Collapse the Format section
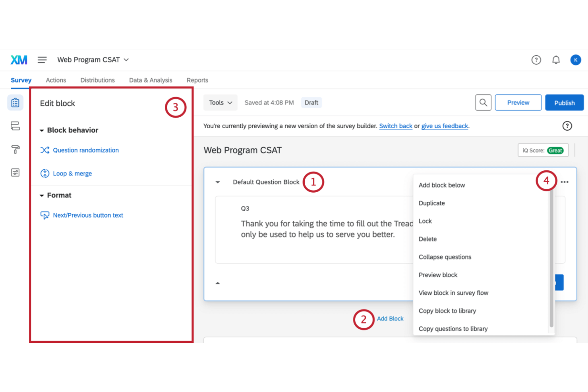The width and height of the screenshot is (588, 392). 41,195
